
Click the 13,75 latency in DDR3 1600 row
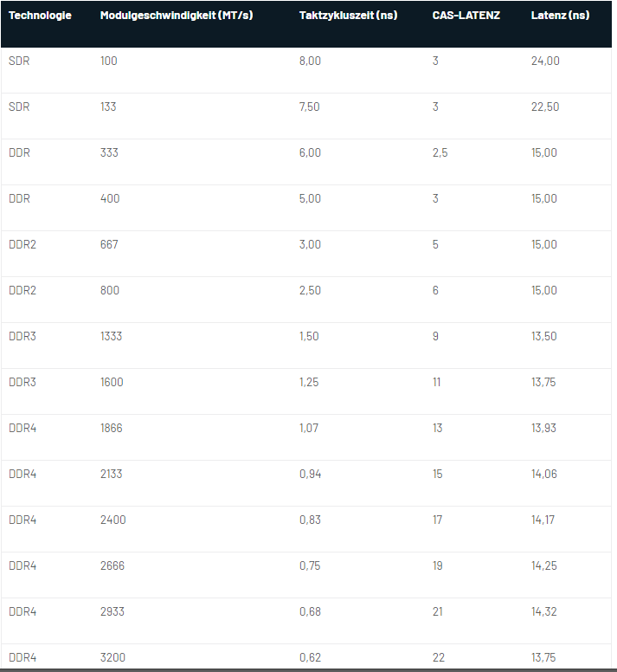[543, 382]
